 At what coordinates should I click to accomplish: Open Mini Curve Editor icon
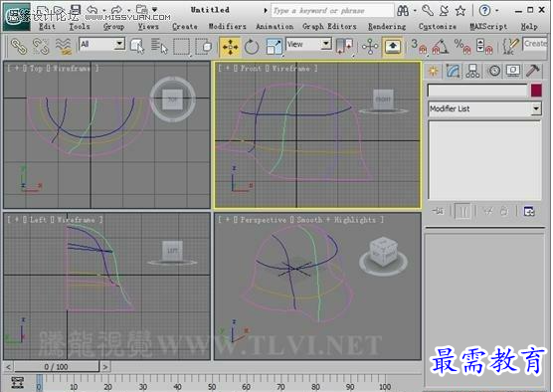17,382
